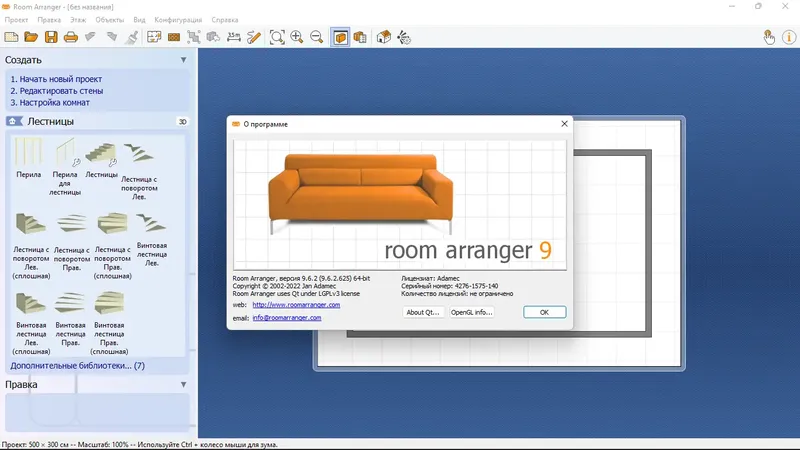Select the 3.5 m measure dimension tool
800x450 pixels.
(234, 37)
